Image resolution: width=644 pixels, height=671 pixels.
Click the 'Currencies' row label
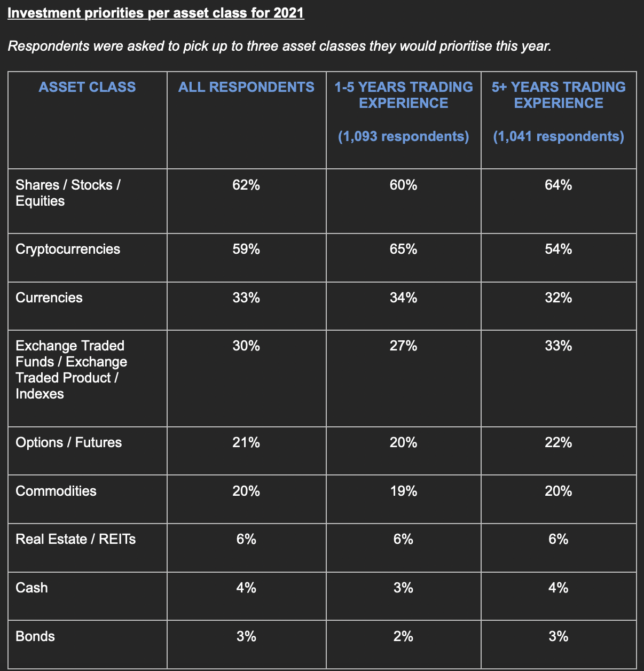coord(49,298)
